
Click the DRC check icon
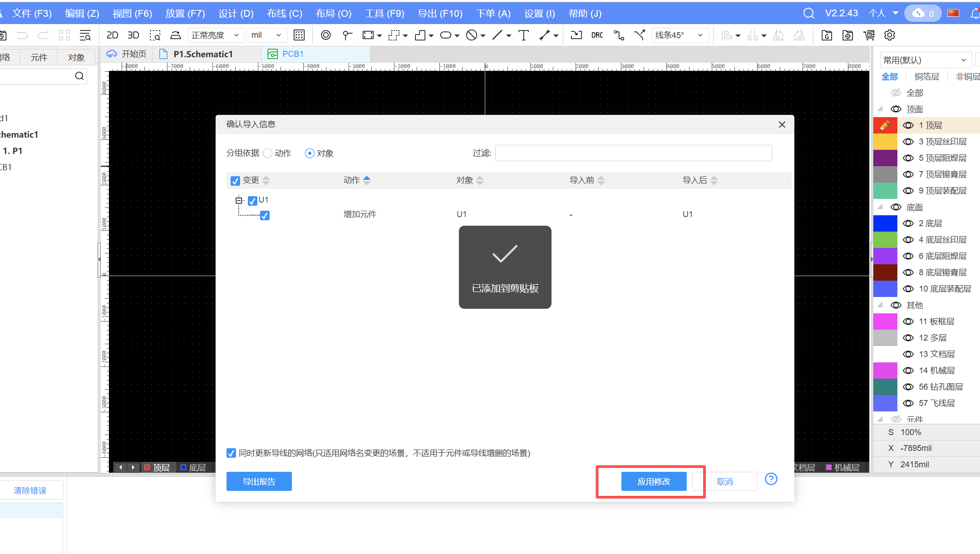point(597,35)
